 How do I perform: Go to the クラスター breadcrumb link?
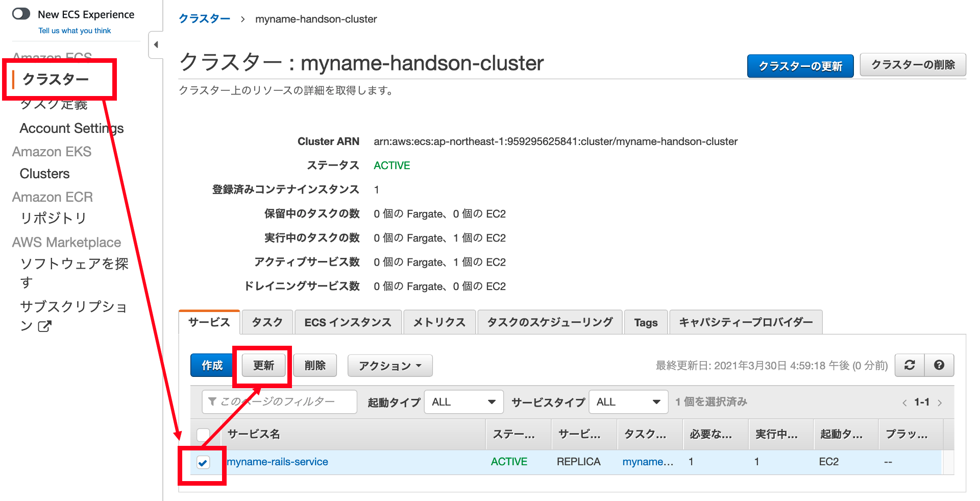[204, 19]
